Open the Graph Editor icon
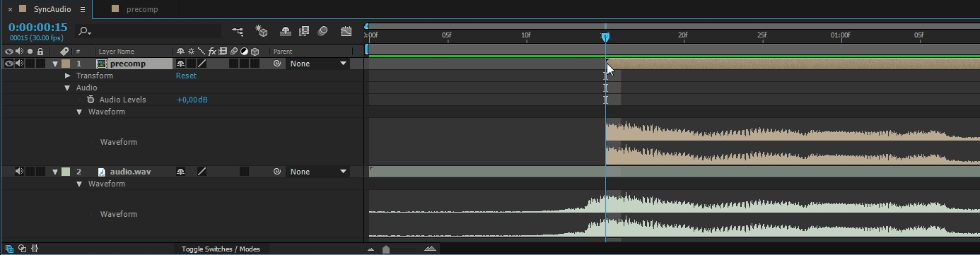This screenshot has height=255, width=980. coord(346,31)
